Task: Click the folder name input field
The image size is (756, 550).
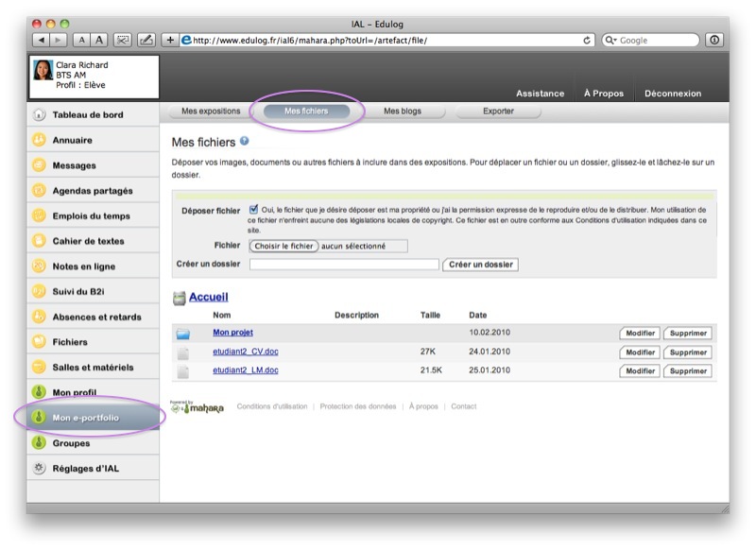Action: tap(344, 265)
